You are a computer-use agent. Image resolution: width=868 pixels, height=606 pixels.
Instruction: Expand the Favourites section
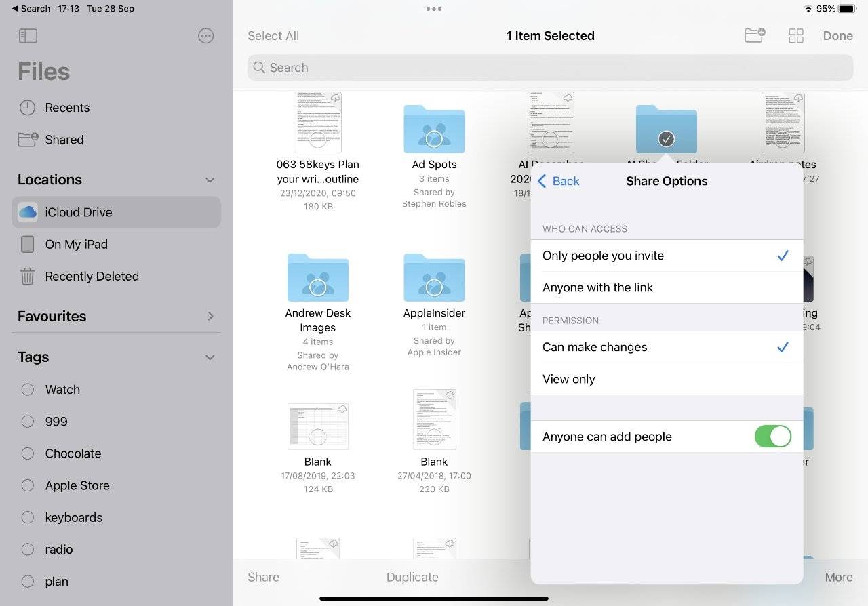210,316
